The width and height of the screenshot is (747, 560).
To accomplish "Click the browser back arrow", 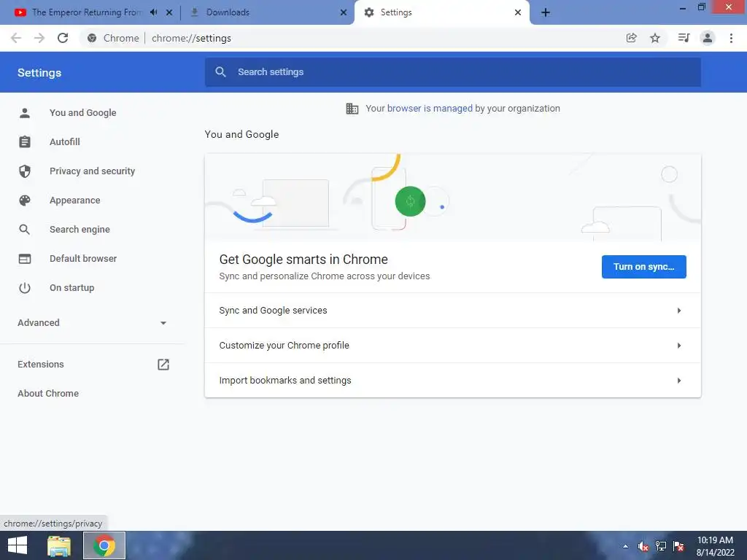I will [16, 38].
